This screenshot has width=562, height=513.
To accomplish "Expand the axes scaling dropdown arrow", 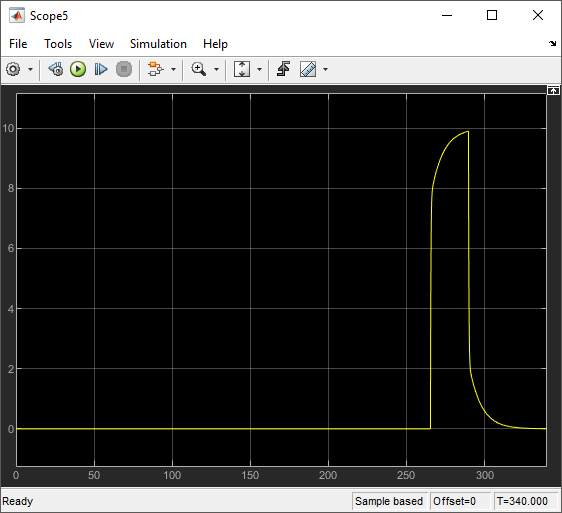I will [259, 69].
